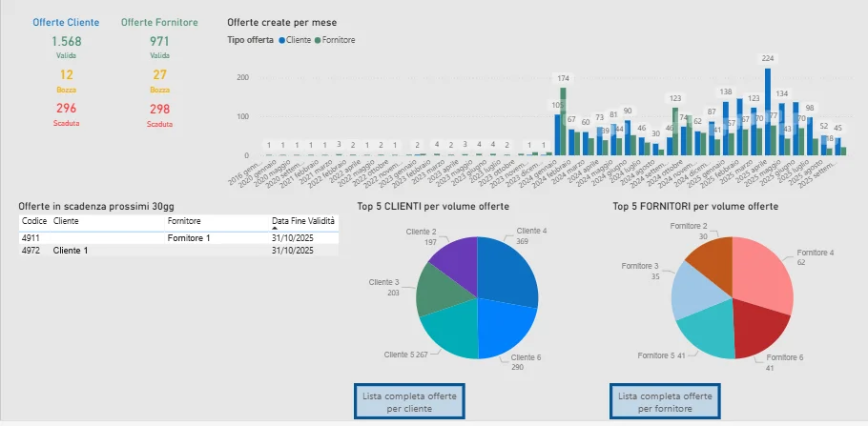
Task: Click the Cliente legend marker
Action: [282, 41]
